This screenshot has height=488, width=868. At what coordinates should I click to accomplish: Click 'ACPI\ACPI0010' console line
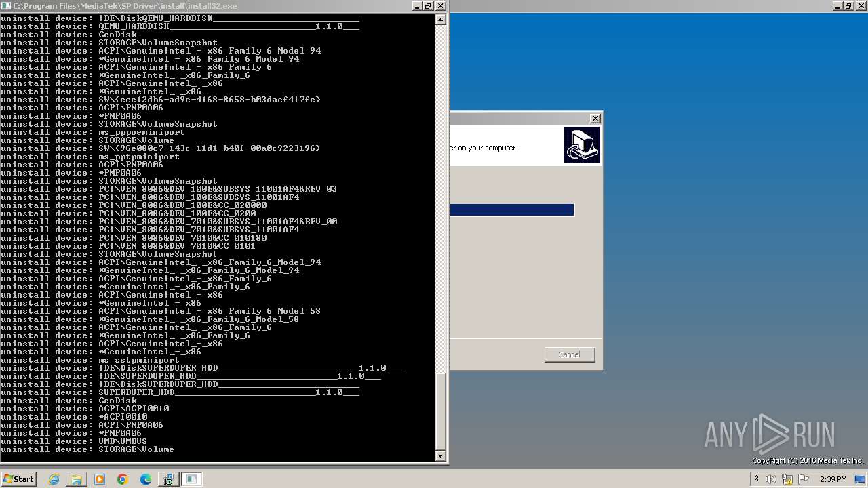point(85,409)
